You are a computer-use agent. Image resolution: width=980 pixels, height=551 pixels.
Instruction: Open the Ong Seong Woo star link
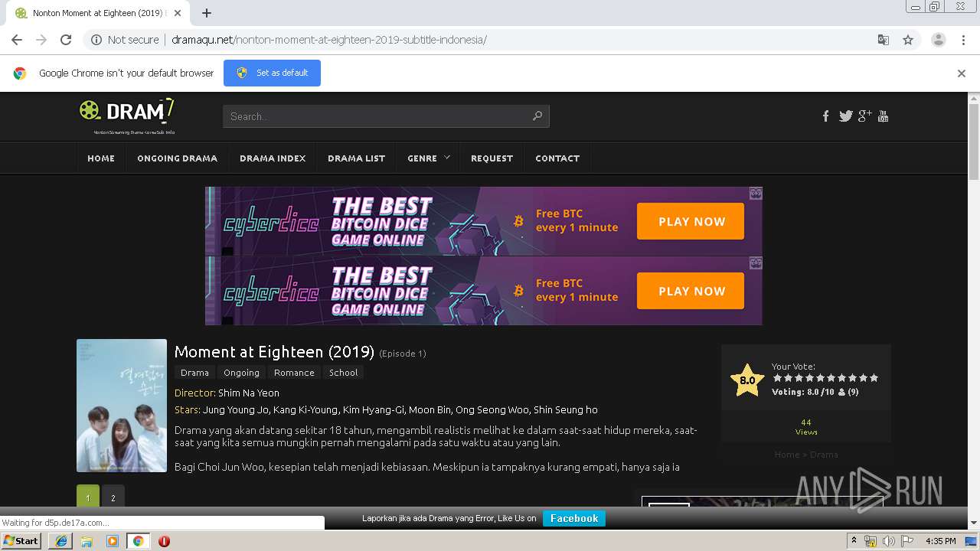click(492, 409)
